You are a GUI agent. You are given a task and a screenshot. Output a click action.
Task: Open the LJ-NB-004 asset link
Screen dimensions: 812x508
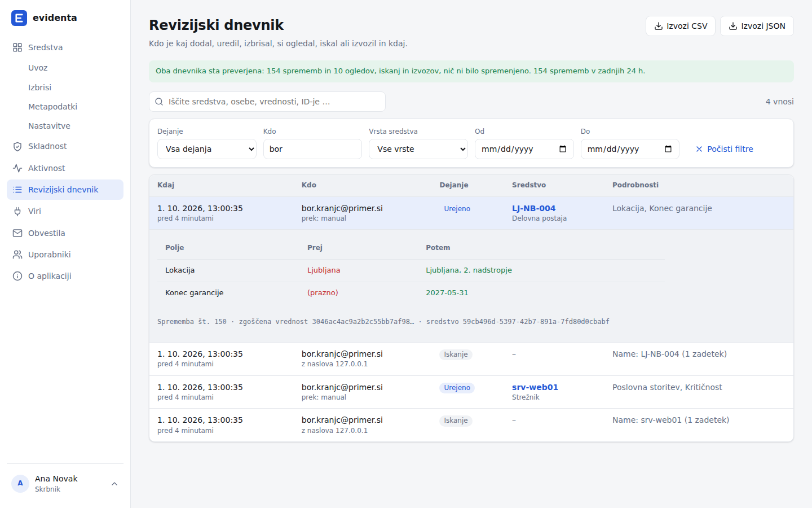coord(533,208)
